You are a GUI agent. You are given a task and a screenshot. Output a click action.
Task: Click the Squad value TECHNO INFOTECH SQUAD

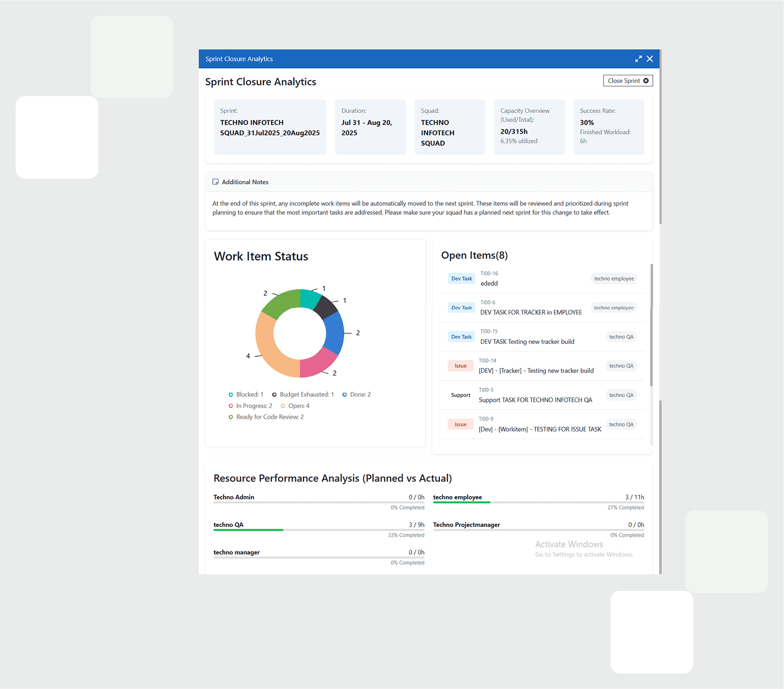click(438, 133)
